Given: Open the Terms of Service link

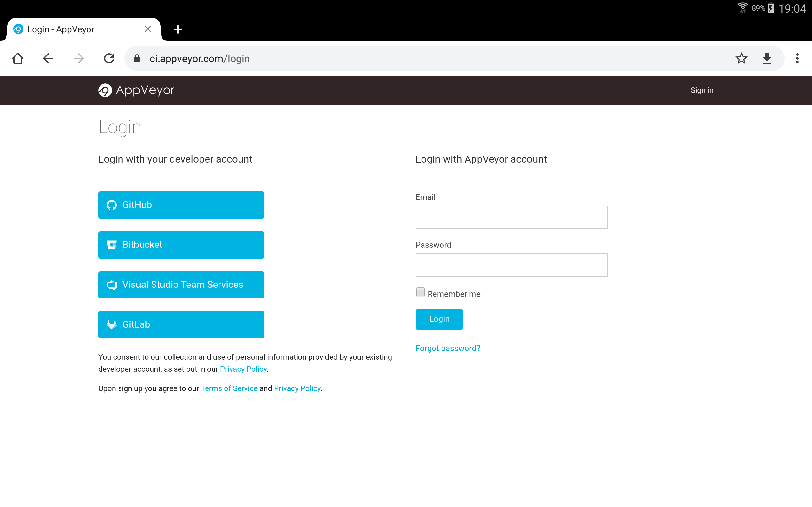Looking at the screenshot, I should coord(229,388).
